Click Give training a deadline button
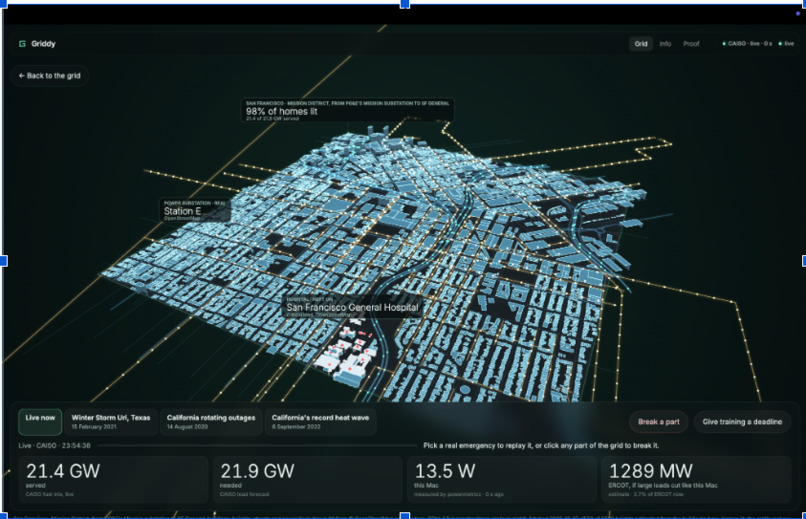 click(742, 422)
